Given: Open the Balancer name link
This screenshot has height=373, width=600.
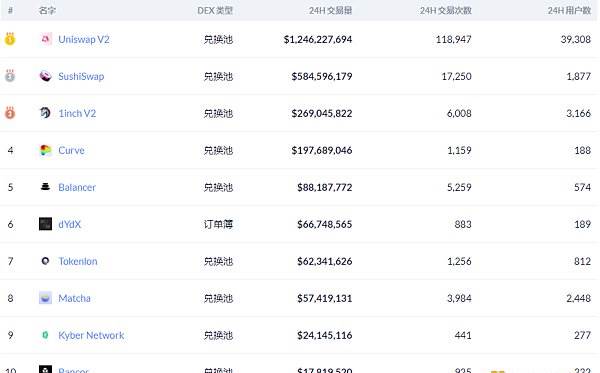Looking at the screenshot, I should 77,187.
